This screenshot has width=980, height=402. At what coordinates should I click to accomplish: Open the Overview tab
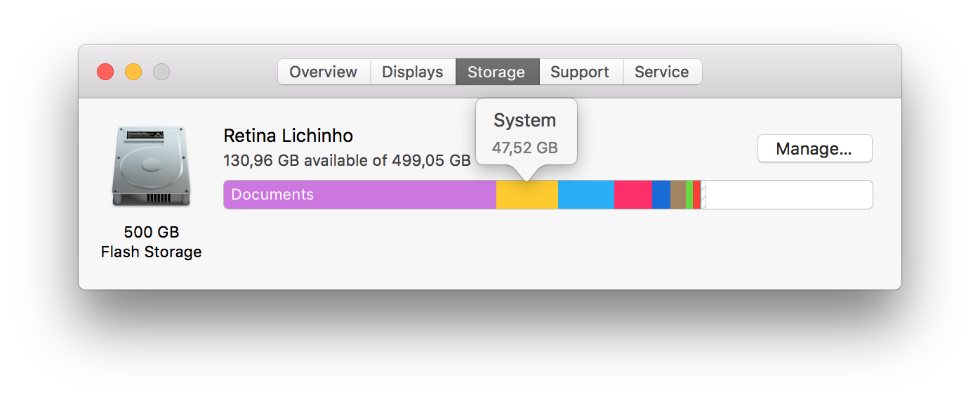click(324, 72)
